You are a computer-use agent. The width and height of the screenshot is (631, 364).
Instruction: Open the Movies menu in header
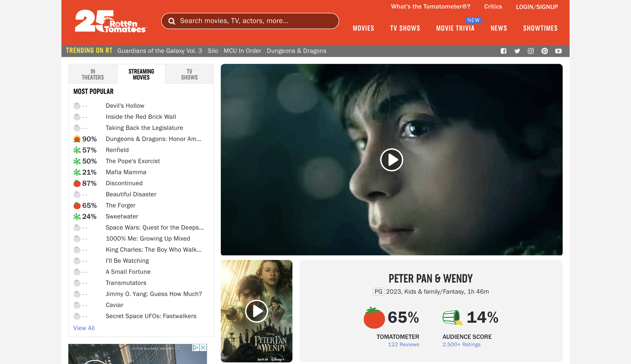click(363, 28)
